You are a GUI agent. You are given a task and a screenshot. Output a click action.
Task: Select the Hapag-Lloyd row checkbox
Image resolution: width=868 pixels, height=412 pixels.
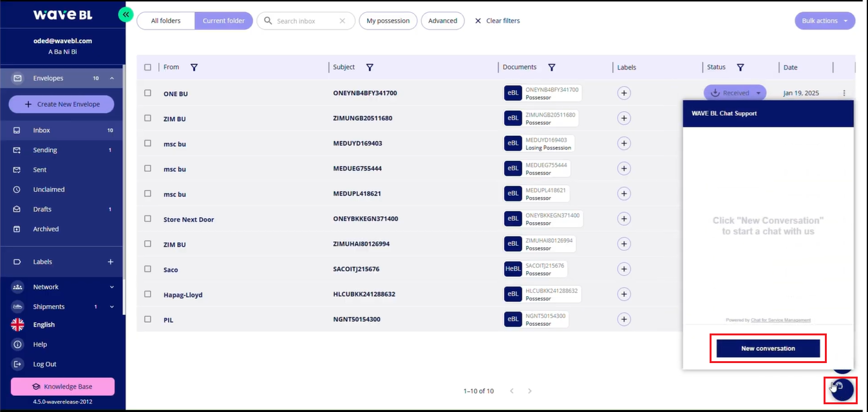[x=148, y=294]
